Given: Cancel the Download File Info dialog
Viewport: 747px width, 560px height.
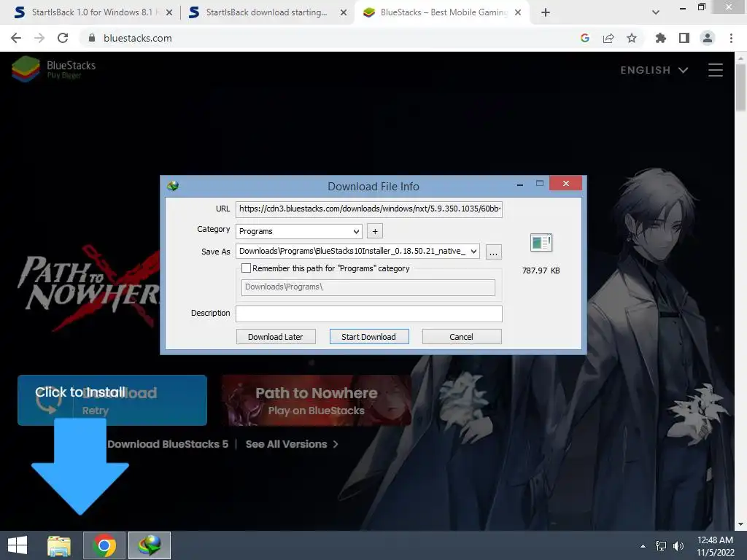Looking at the screenshot, I should pos(461,337).
